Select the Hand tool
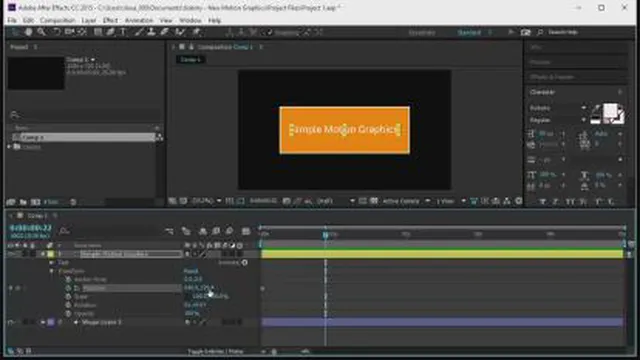 click(29, 32)
